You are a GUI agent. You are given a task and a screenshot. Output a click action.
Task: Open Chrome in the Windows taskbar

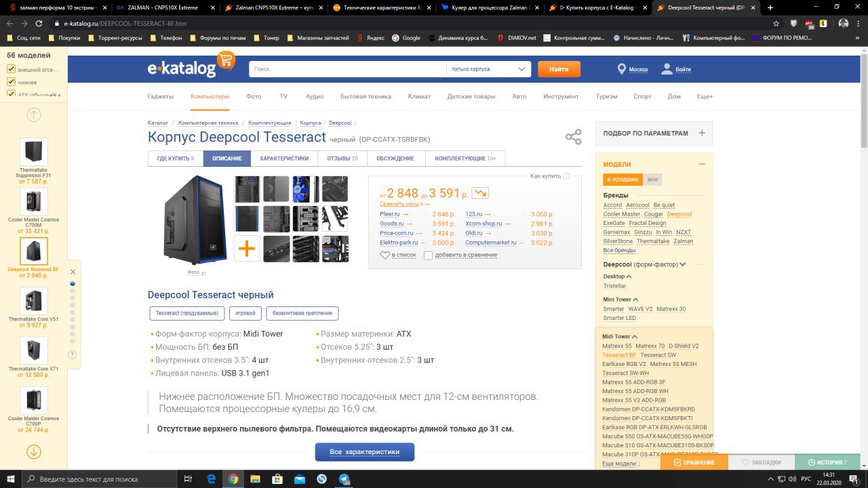pos(233,479)
